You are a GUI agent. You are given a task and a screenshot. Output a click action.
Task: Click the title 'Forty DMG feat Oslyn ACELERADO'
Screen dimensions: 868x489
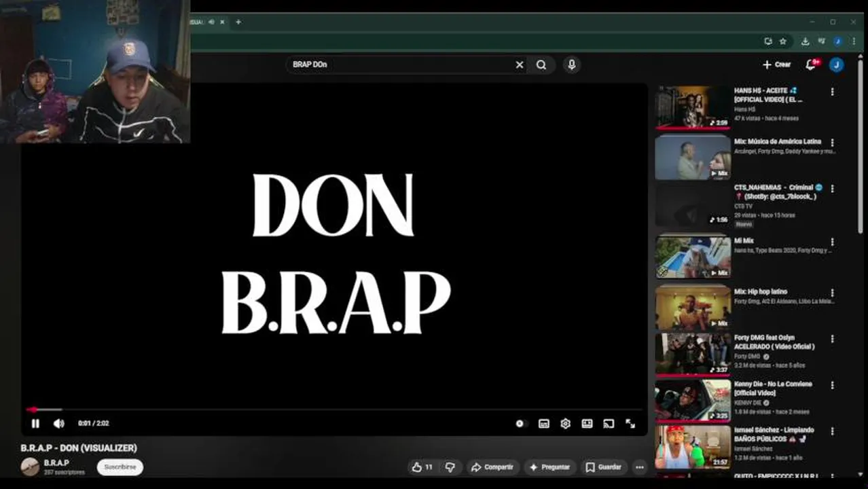[774, 342]
